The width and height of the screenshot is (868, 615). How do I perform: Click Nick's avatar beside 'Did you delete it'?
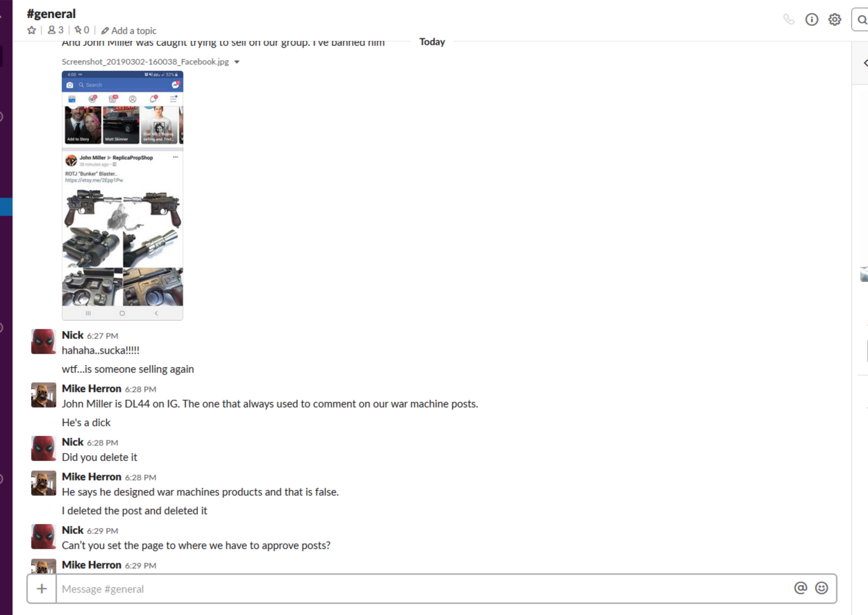43,448
